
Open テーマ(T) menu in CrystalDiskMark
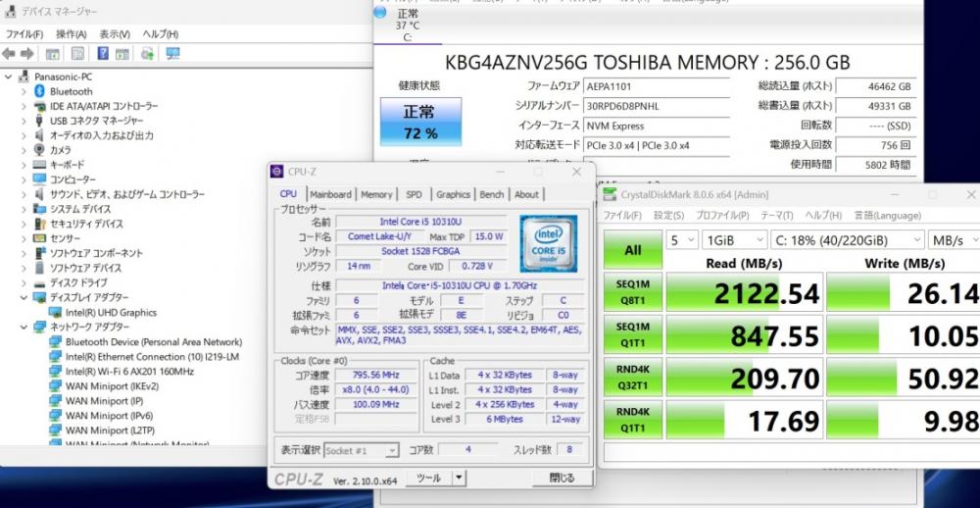[777, 215]
